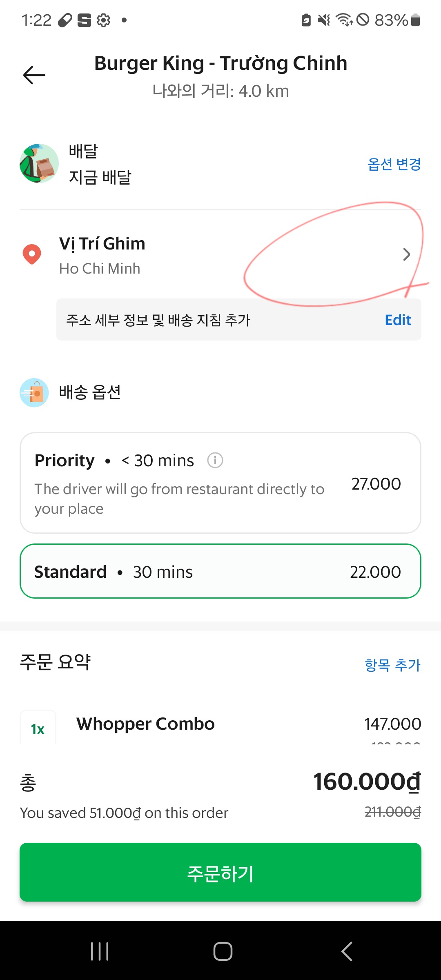Tap the red location pin icon
Screen dimensions: 441x980
coord(32,254)
